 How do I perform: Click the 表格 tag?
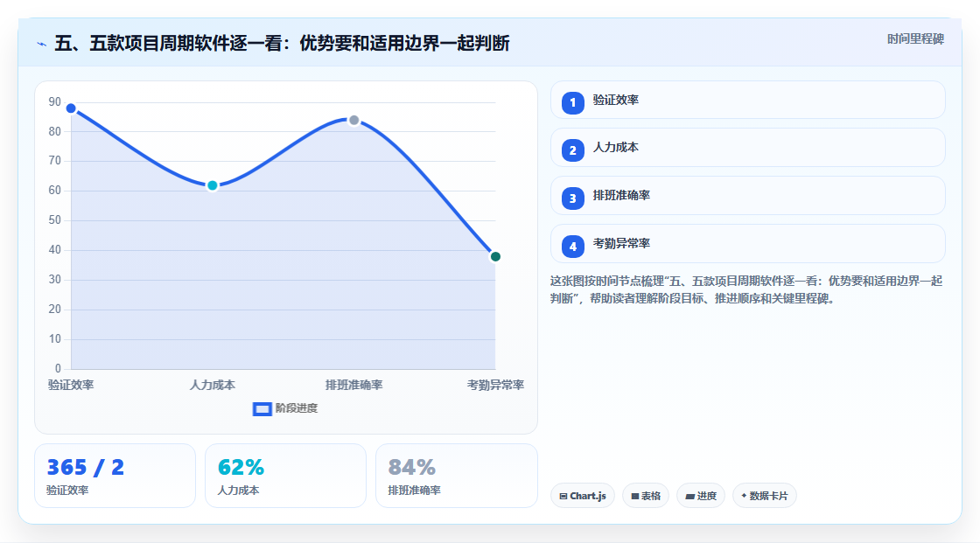(646, 496)
